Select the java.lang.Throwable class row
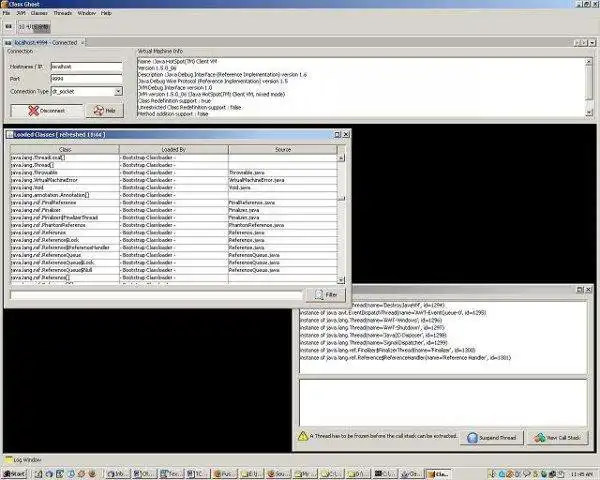 pos(174,173)
